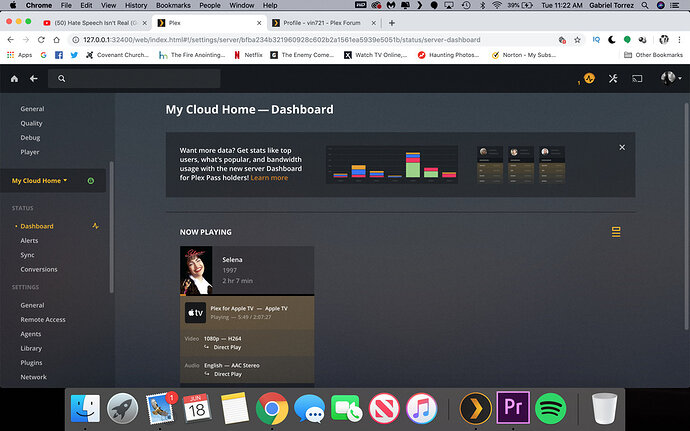690x431 pixels.
Task: Open the Plex user avatar menu
Action: pyautogui.click(x=671, y=78)
